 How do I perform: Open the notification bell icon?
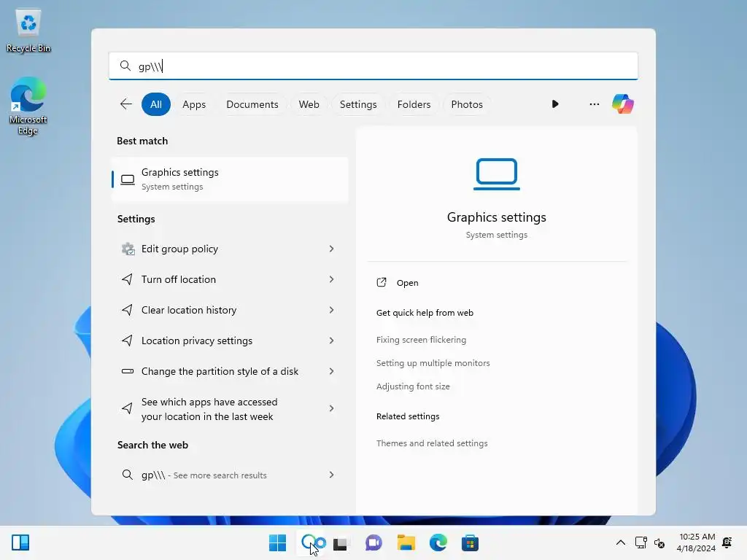[727, 542]
